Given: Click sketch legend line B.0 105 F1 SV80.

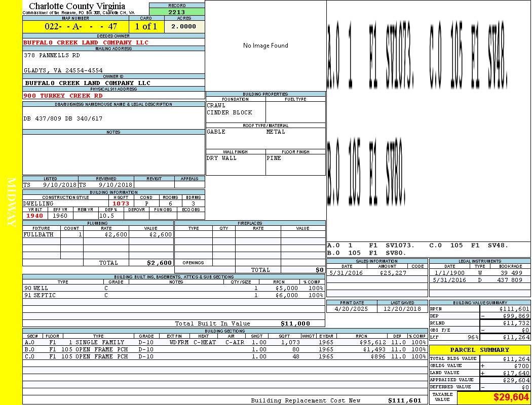Looking at the screenshot, I should click(x=367, y=253).
